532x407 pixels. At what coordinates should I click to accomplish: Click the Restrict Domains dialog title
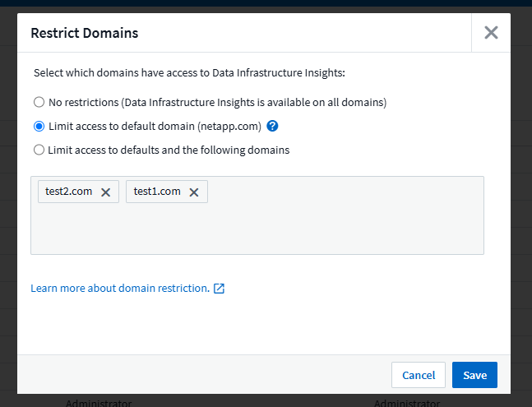pyautogui.click(x=84, y=34)
